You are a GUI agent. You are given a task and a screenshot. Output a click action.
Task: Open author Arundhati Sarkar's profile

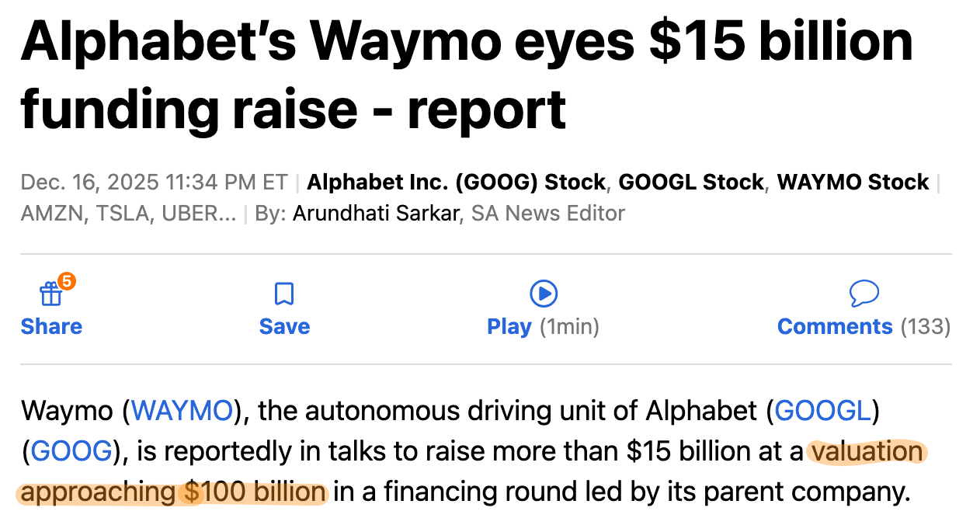pos(376,213)
